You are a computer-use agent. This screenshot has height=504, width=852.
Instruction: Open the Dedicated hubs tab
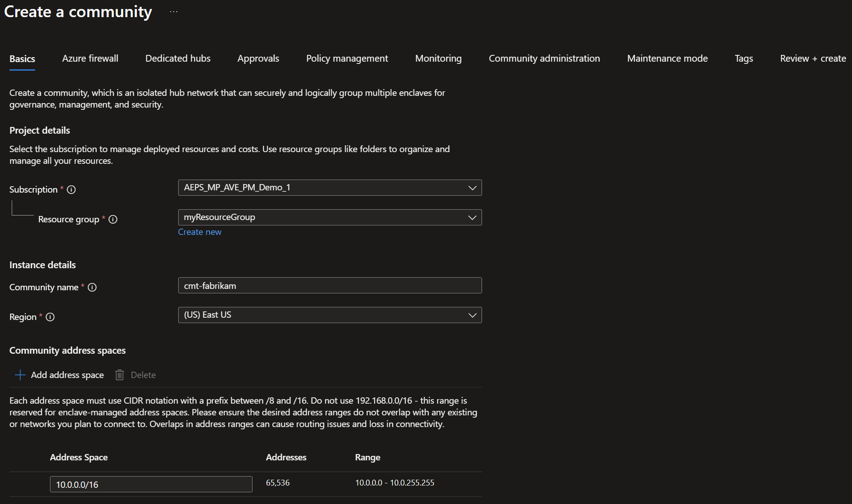(178, 58)
